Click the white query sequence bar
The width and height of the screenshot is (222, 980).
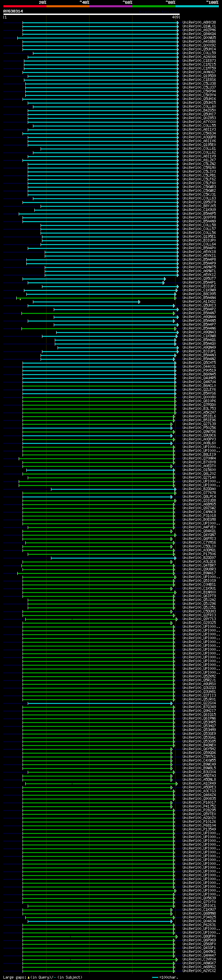point(92,14)
